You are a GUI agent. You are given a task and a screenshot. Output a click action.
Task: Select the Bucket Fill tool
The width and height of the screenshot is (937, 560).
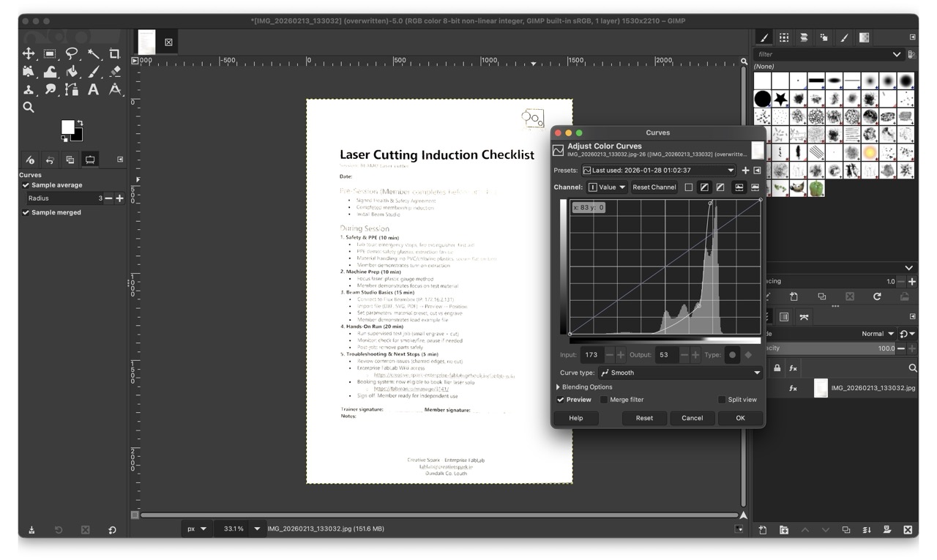pyautogui.click(x=72, y=72)
